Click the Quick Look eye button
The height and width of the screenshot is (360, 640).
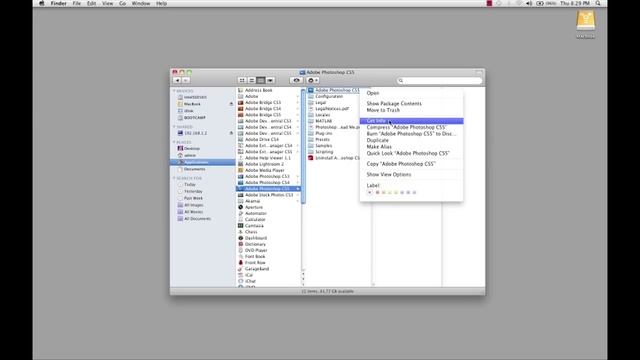pyautogui.click(x=296, y=80)
